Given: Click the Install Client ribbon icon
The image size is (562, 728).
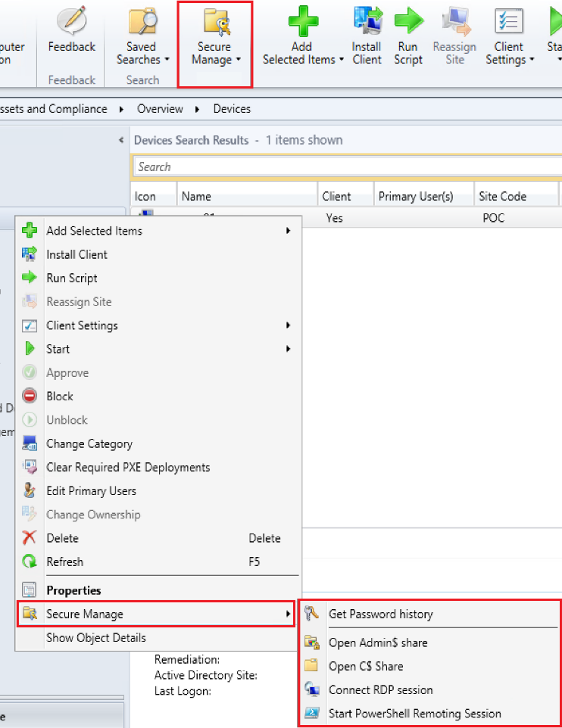Looking at the screenshot, I should pyautogui.click(x=367, y=23).
